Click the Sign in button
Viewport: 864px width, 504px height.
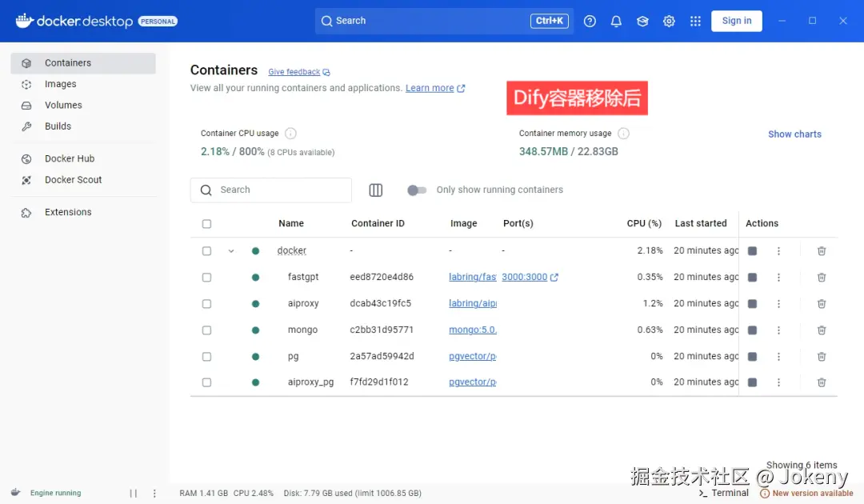[x=737, y=21]
